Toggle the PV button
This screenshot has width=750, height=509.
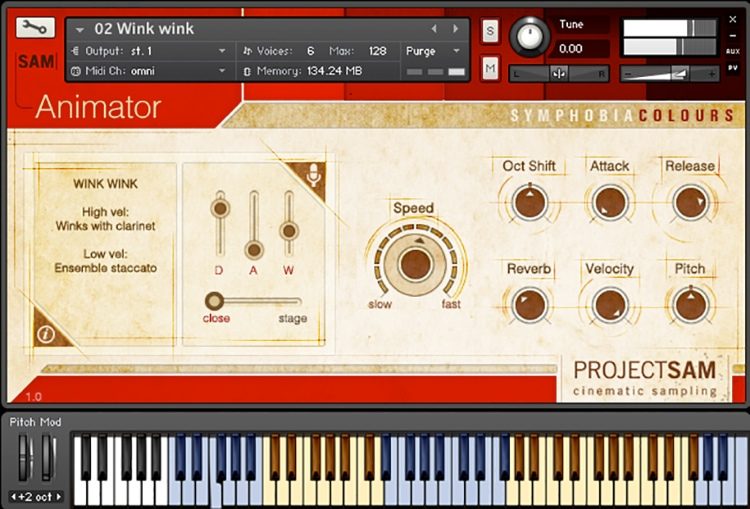(732, 68)
